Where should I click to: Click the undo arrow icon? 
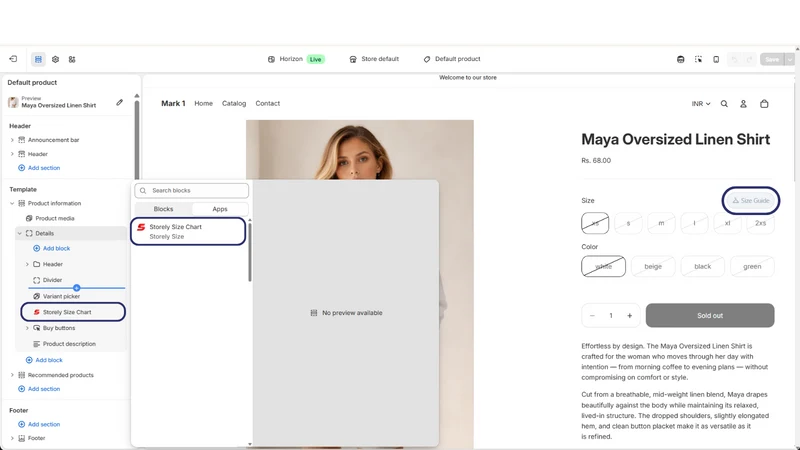(734, 59)
